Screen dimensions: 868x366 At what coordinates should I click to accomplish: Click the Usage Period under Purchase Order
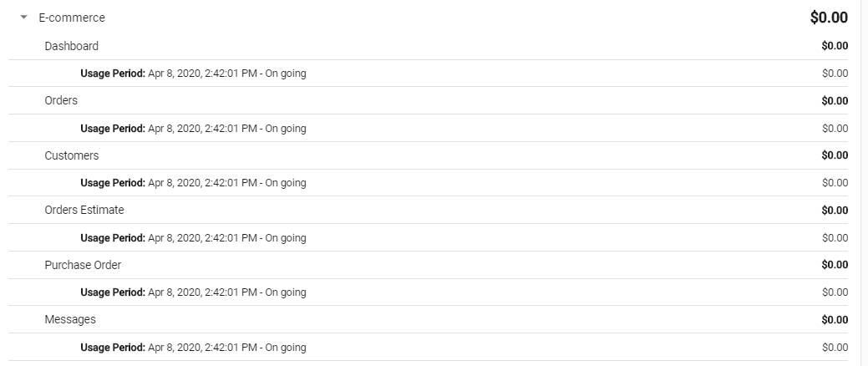click(x=193, y=292)
